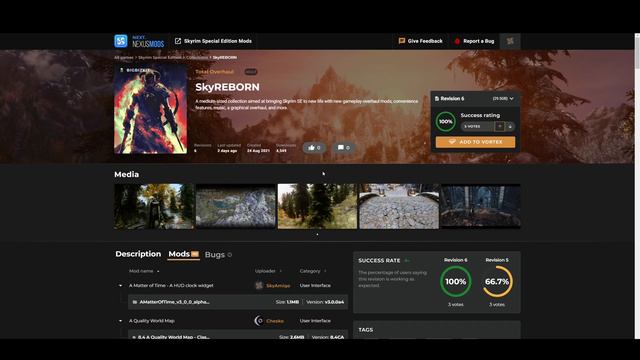Screen dimensions: 640x360
Task: Click the SkyREBORN cover artwork
Action: [151, 109]
